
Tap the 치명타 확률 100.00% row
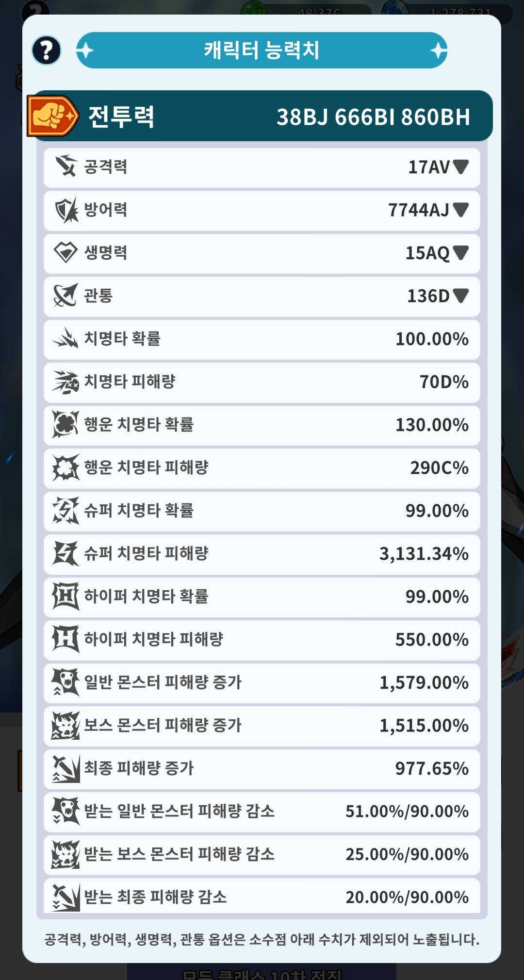click(x=262, y=339)
